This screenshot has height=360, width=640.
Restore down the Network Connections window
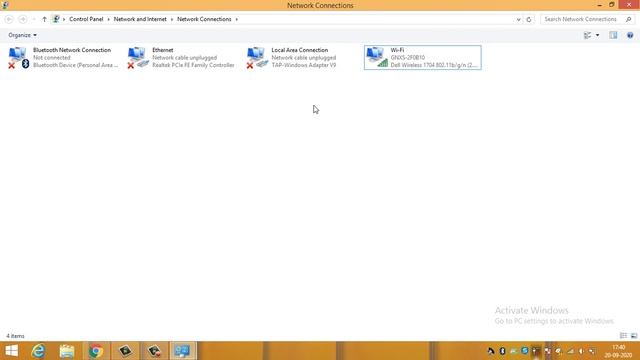click(611, 5)
